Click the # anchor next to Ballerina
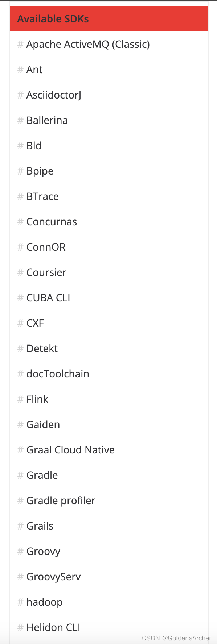 tap(20, 120)
